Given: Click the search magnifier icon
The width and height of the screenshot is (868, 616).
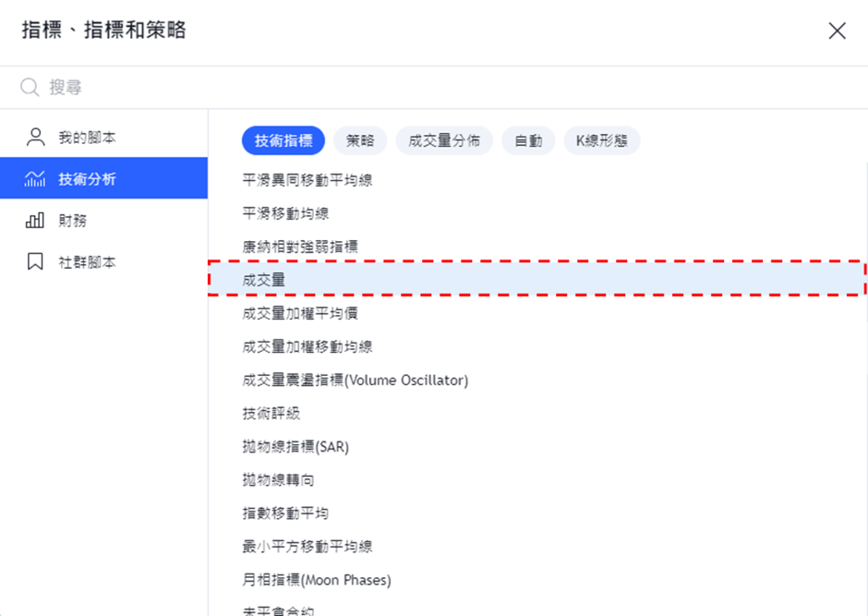Looking at the screenshot, I should click(30, 88).
